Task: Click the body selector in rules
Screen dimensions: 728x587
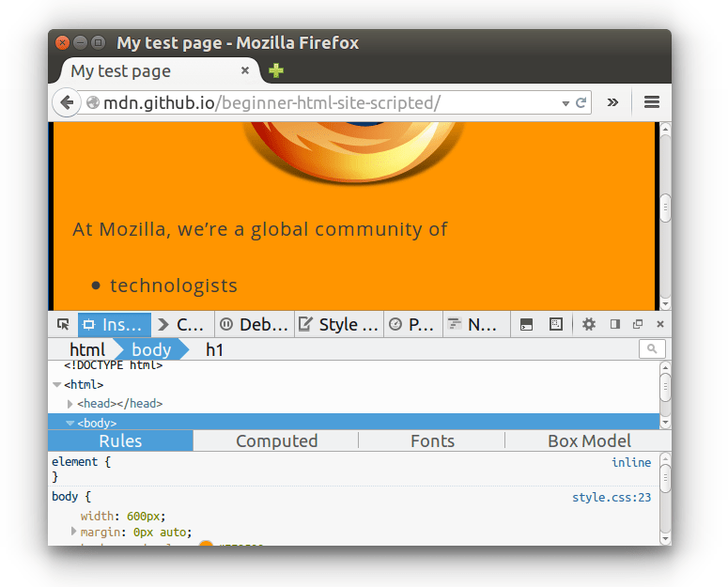Action: 65,497
